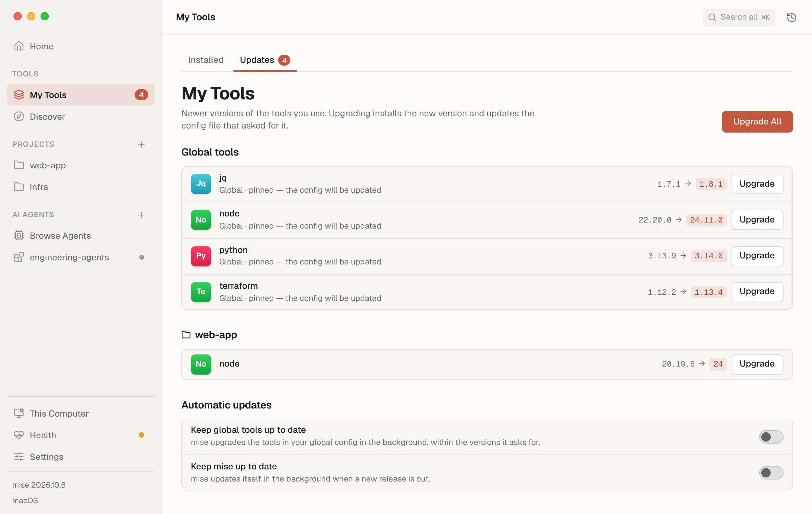Click the web-app section heading
The image size is (812, 514).
coord(216,335)
